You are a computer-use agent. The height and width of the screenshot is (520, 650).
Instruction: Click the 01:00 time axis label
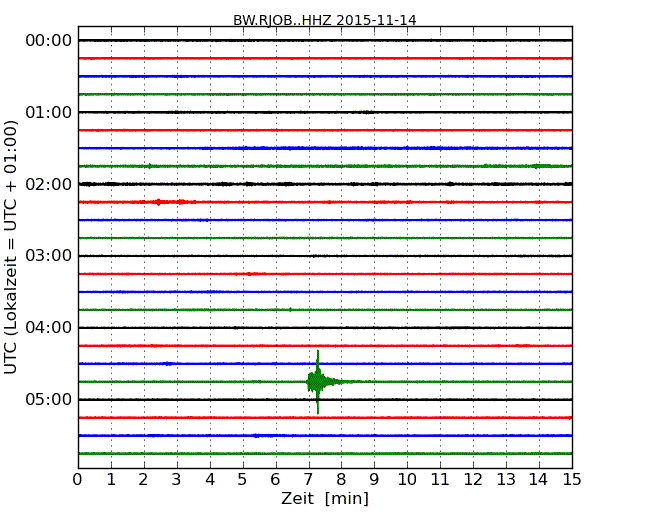tap(49, 112)
